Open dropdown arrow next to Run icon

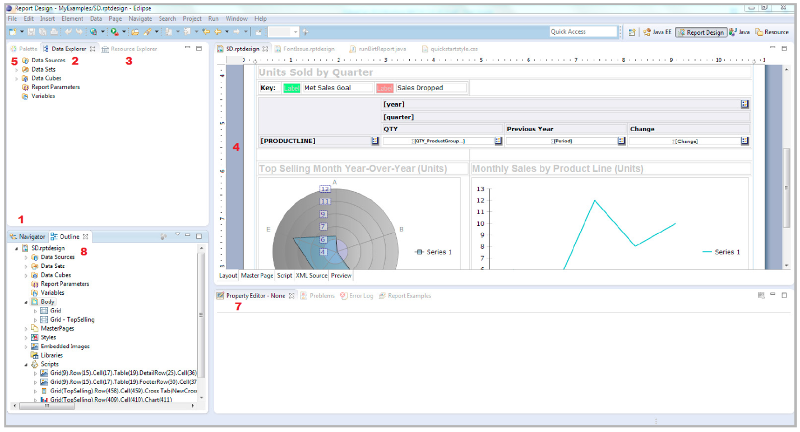tap(123, 32)
